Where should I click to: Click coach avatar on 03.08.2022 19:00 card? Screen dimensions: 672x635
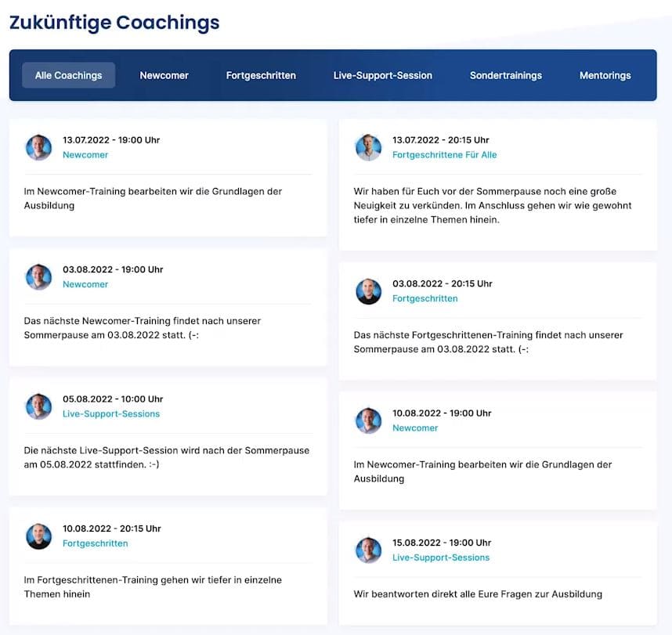[38, 277]
